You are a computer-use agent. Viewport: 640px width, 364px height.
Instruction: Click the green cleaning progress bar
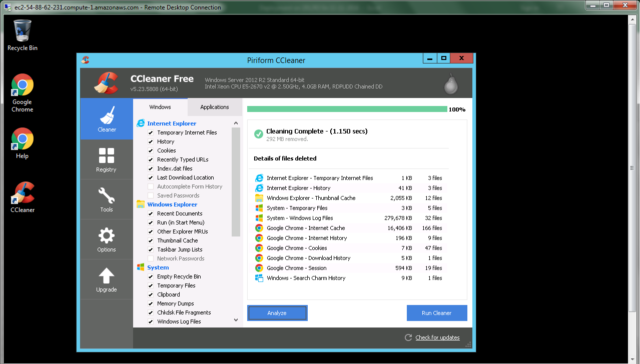347,109
